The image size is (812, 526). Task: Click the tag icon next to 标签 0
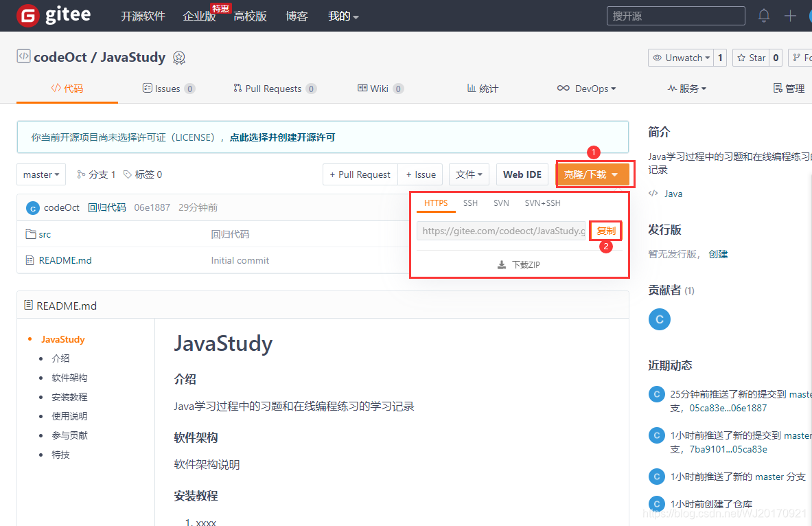128,174
